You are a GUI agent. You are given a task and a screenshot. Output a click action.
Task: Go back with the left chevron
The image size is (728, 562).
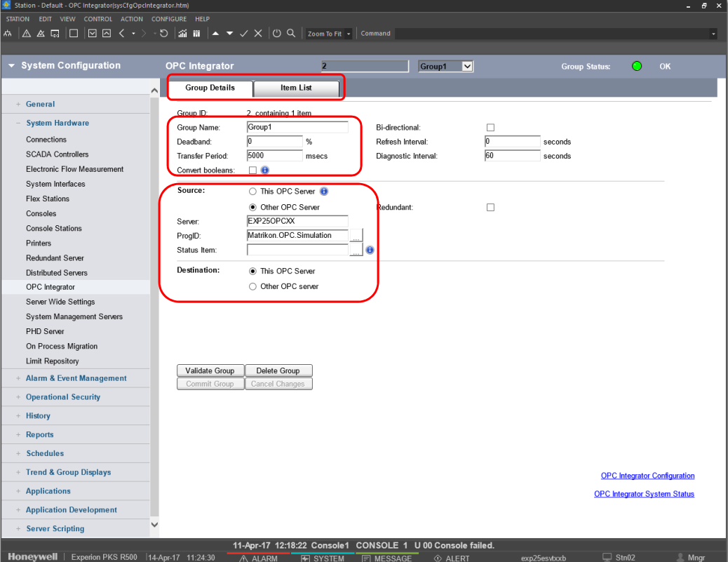[121, 34]
